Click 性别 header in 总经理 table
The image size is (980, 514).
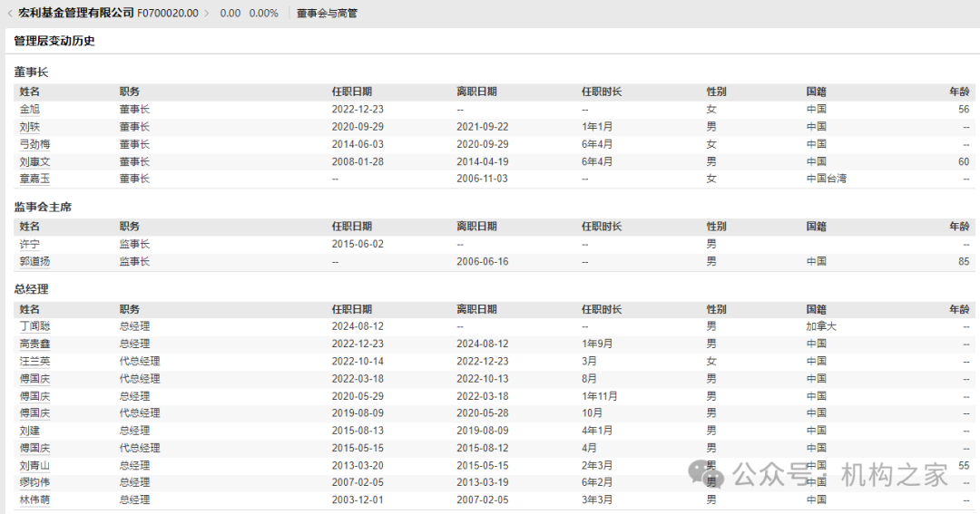tap(717, 309)
